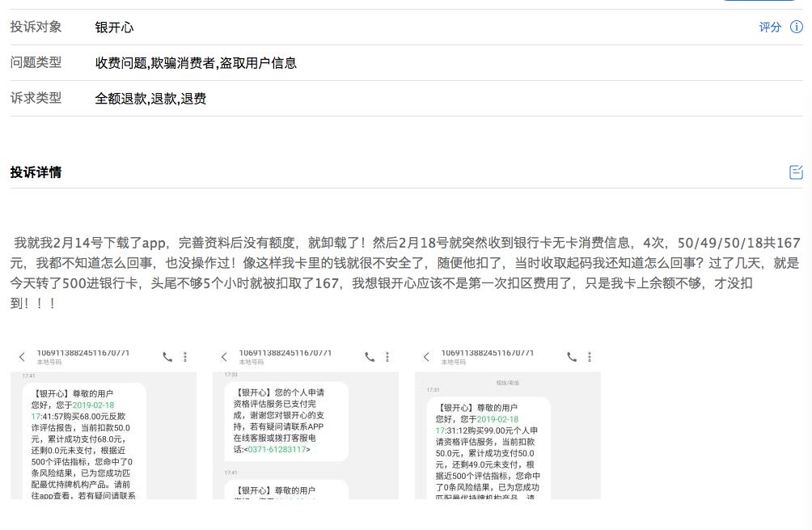This screenshot has height=530, width=812.
Task: Open the 评分 rating link
Action: (770, 27)
